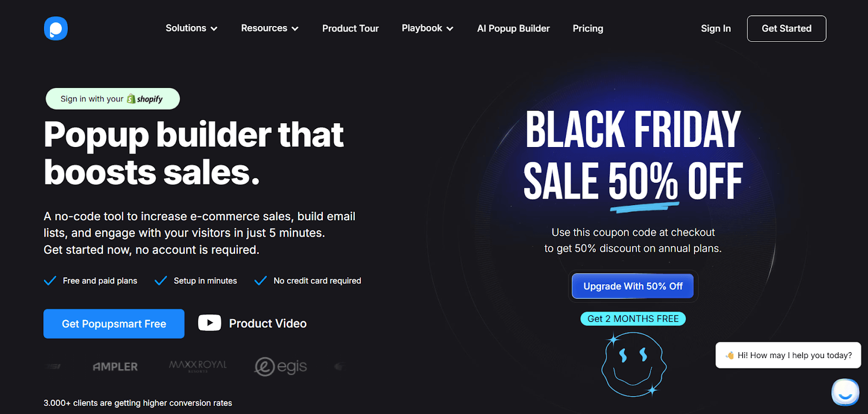Expand the Resources dropdown menu
This screenshot has height=414, width=868.
coord(270,28)
